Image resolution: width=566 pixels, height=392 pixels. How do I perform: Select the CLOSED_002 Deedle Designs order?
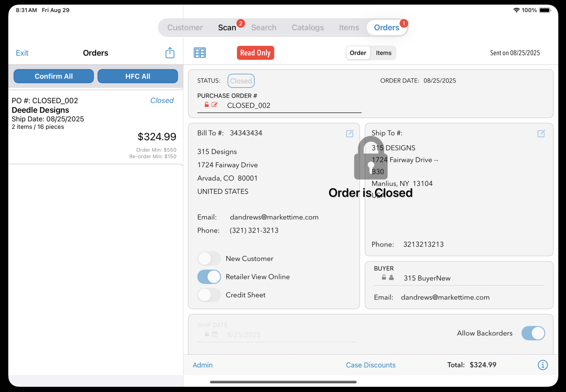coord(96,127)
